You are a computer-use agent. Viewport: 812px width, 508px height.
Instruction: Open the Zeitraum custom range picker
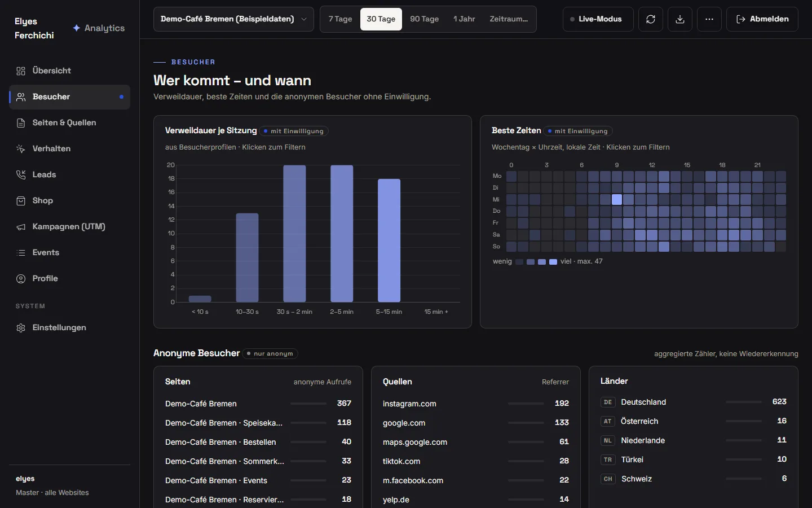point(509,19)
